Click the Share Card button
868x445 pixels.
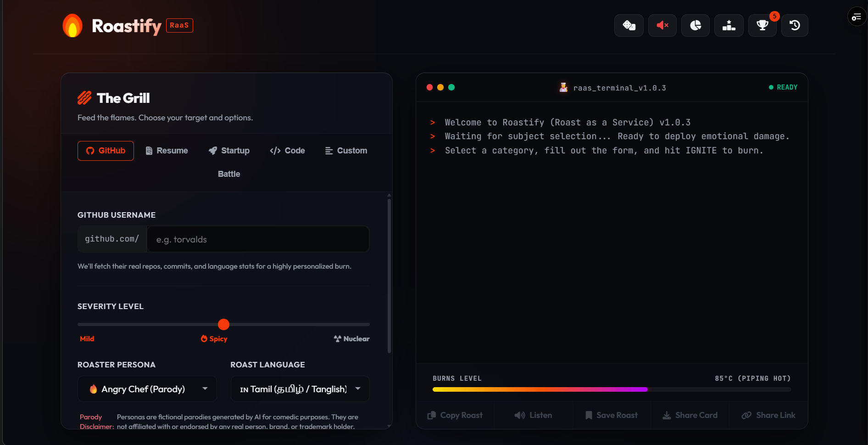(690, 415)
